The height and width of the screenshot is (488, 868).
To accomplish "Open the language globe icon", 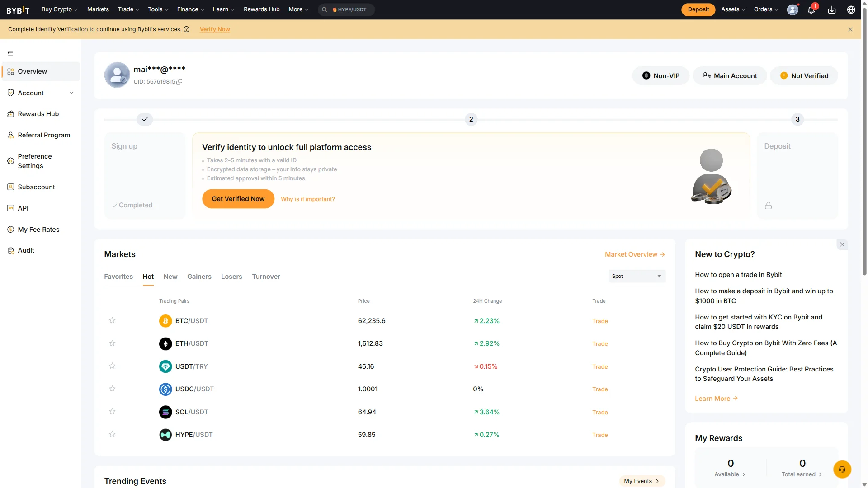I will (851, 9).
